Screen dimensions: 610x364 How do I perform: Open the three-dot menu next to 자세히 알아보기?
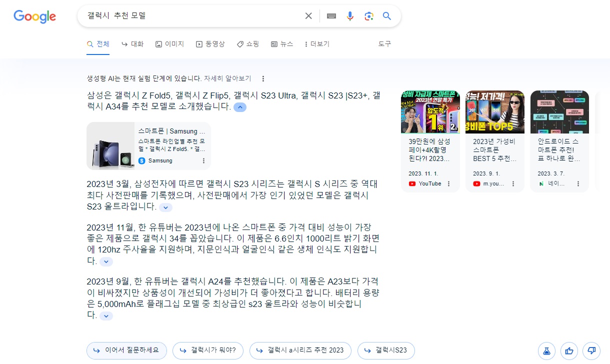[x=263, y=78]
